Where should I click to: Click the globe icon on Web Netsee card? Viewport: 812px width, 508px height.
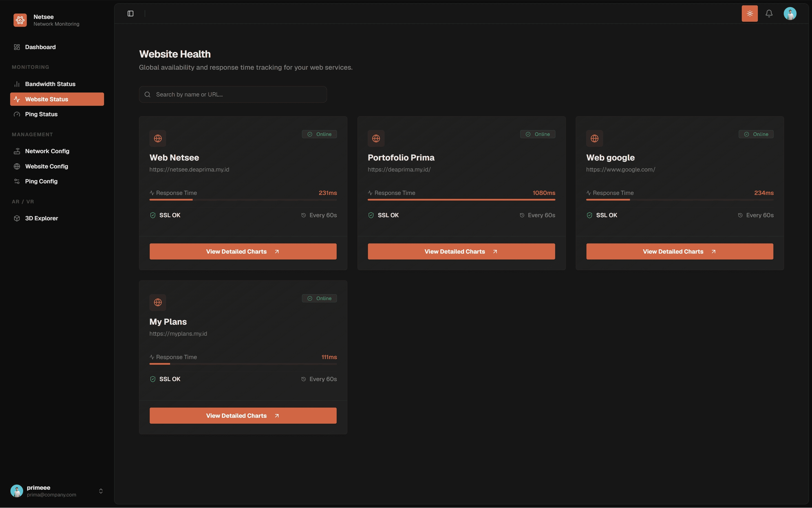pos(158,138)
